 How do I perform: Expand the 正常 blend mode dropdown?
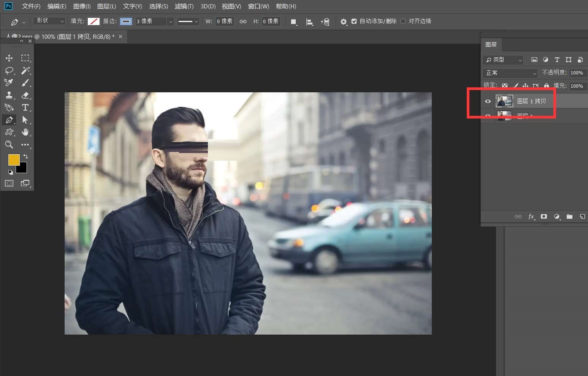click(510, 73)
